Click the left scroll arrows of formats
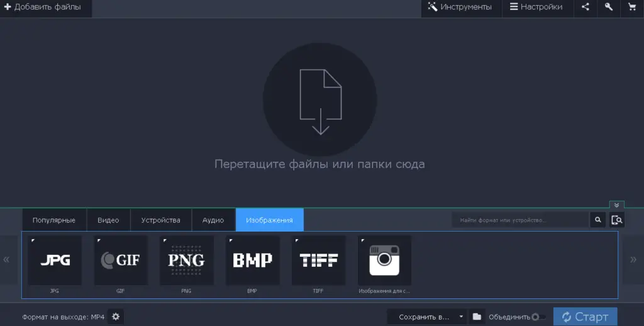644x326 pixels. (x=6, y=259)
